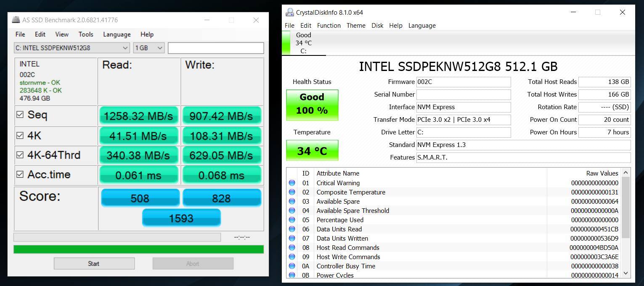Click the 34 °C temperature indicator
This screenshot has height=286, width=644.
click(312, 150)
